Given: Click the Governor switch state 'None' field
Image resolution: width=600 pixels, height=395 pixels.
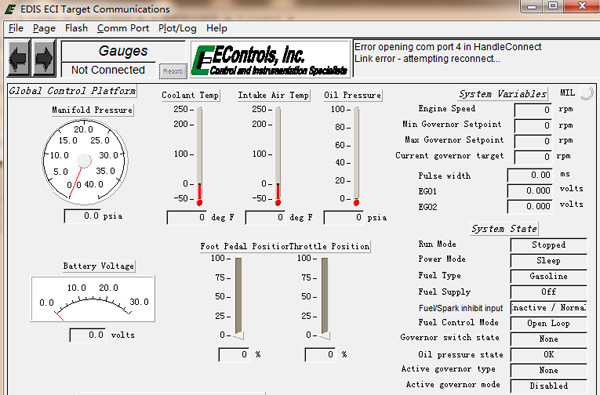Looking at the screenshot, I should click(548, 339).
